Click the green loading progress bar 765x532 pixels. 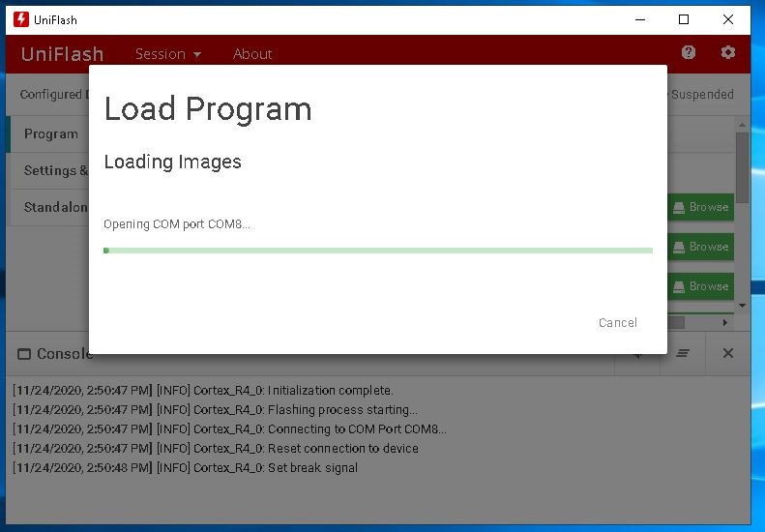pos(378,251)
